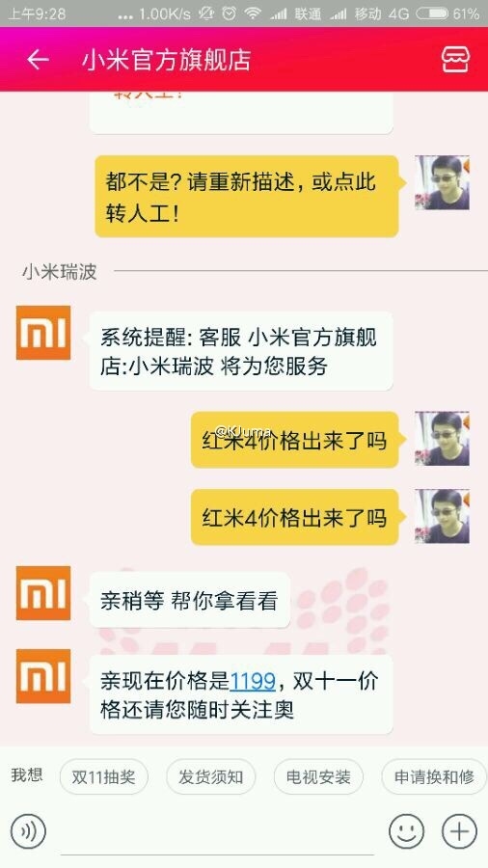Tap the back arrow in header
This screenshot has height=868, width=488.
pos(38,59)
